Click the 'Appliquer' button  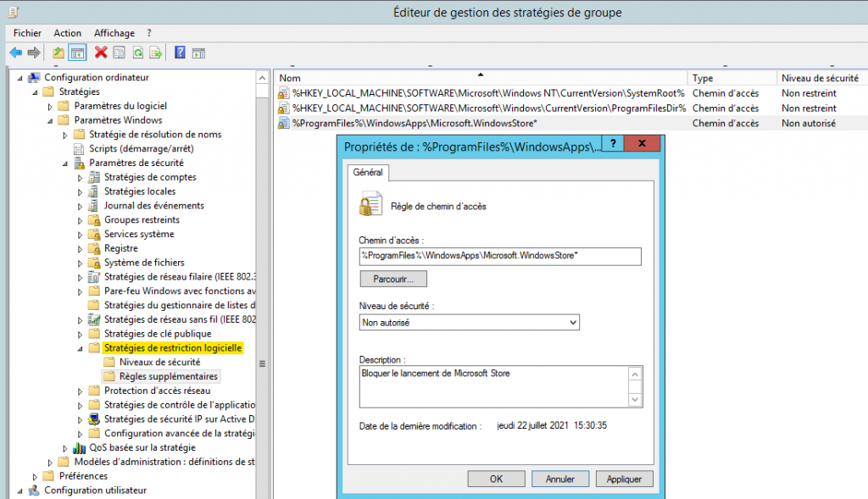pos(624,479)
